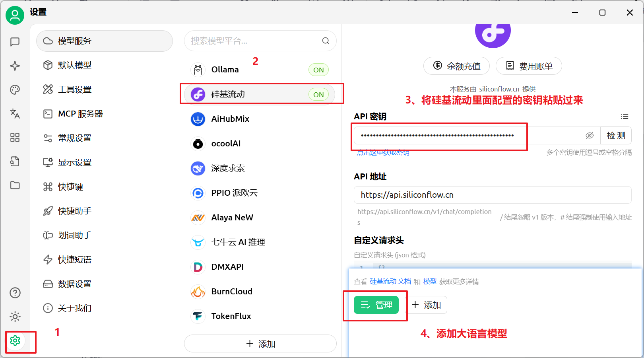Click the settings gear icon
The image size is (644, 358).
pos(15,340)
